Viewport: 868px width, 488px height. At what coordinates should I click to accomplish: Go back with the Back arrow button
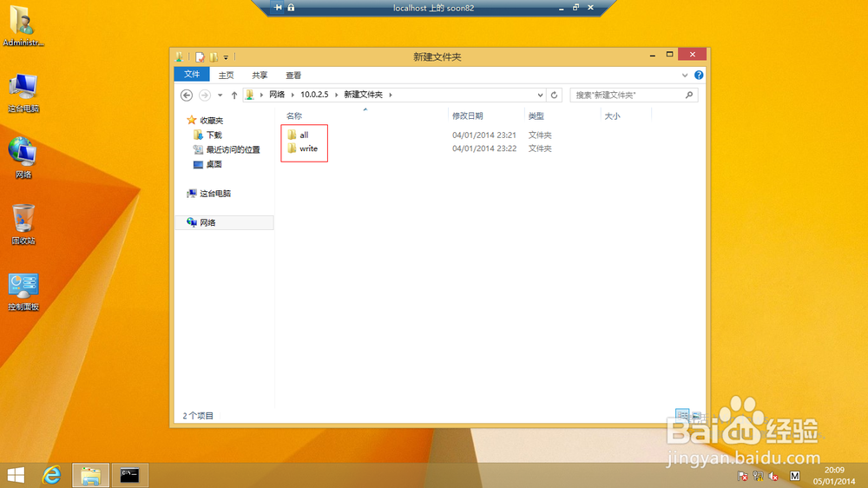[187, 95]
